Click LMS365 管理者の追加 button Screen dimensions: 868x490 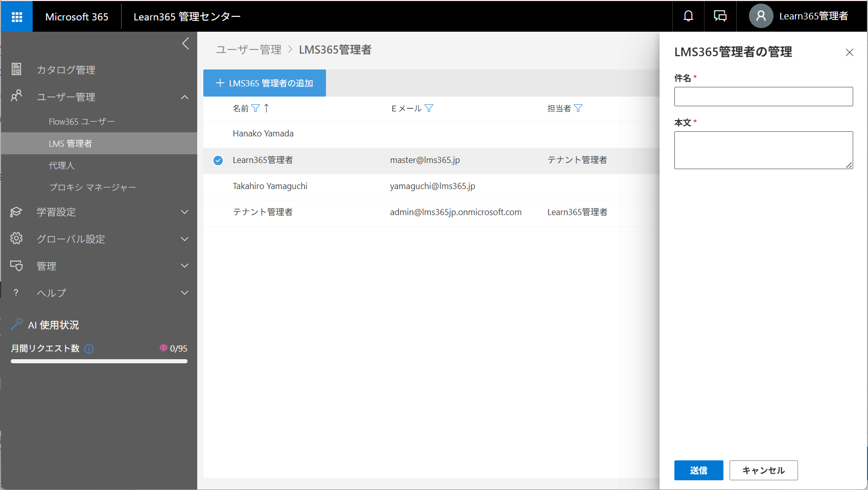pyautogui.click(x=265, y=83)
